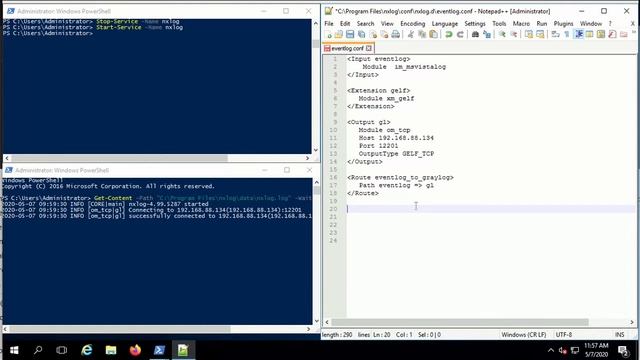640x360 pixels.
Task: Toggle word wrap in Notepad++
Action: (x=556, y=35)
